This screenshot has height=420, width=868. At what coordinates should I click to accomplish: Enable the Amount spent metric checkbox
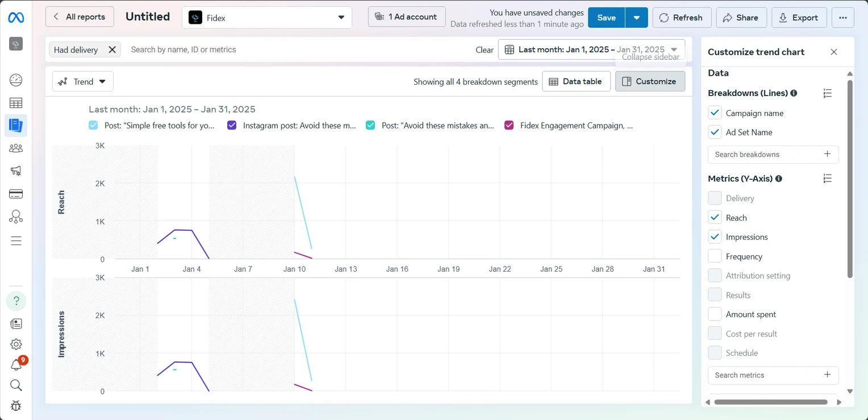tap(715, 314)
